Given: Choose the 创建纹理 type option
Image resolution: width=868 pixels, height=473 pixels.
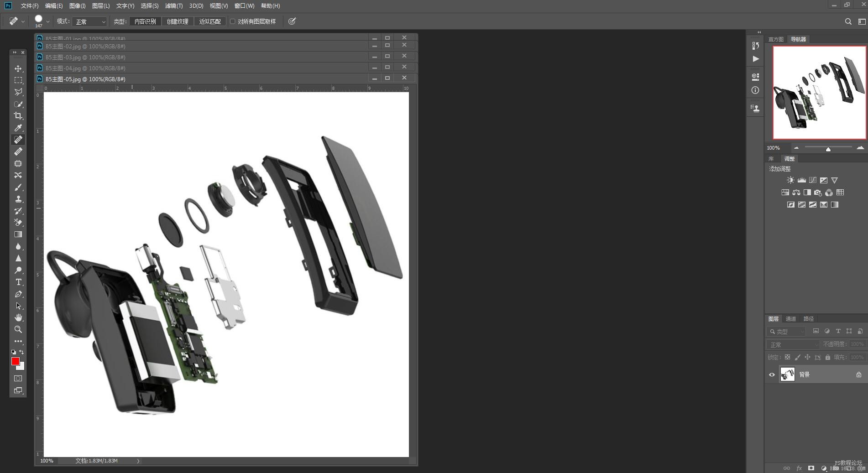Looking at the screenshot, I should pos(178,21).
